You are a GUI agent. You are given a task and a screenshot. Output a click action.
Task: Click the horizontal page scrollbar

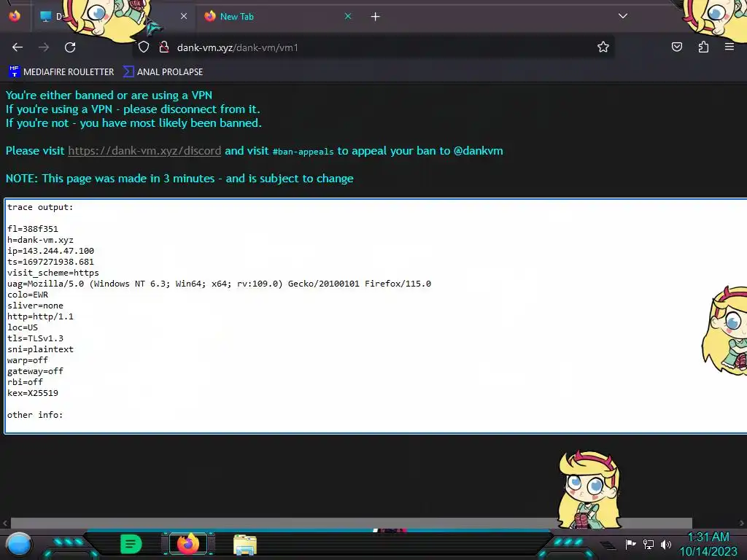pyautogui.click(x=352, y=523)
